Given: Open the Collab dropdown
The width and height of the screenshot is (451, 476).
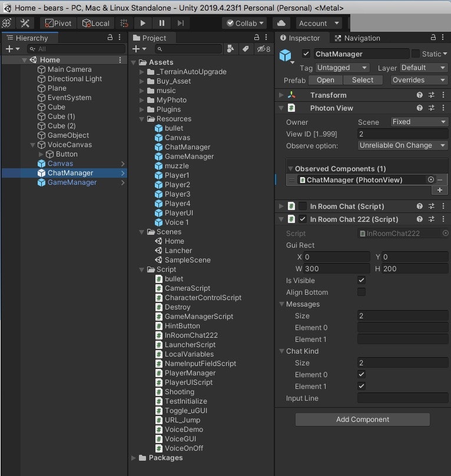Looking at the screenshot, I should coord(245,23).
